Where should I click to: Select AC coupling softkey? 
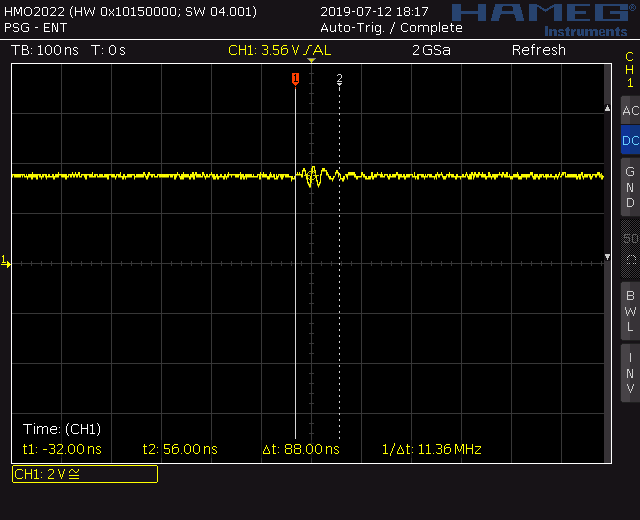(x=630, y=110)
